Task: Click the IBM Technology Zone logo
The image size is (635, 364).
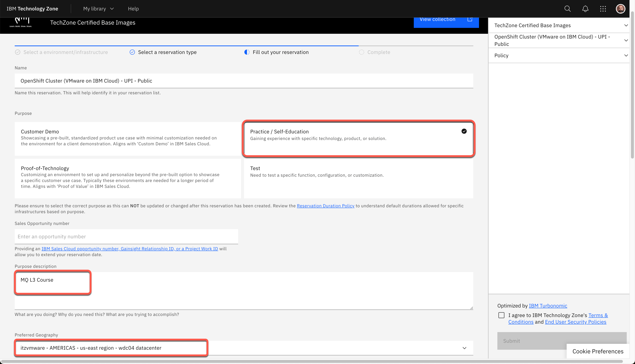Action: 32,8
